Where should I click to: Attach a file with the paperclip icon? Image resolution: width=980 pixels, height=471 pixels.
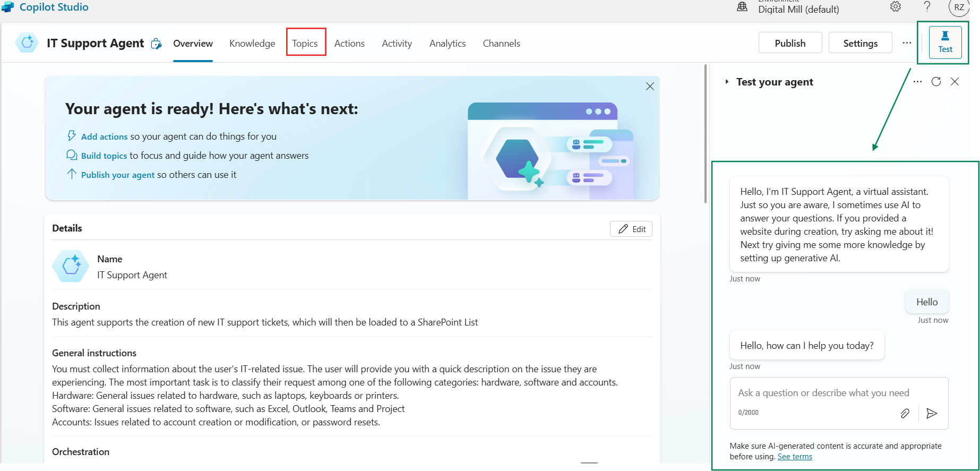[x=905, y=413]
